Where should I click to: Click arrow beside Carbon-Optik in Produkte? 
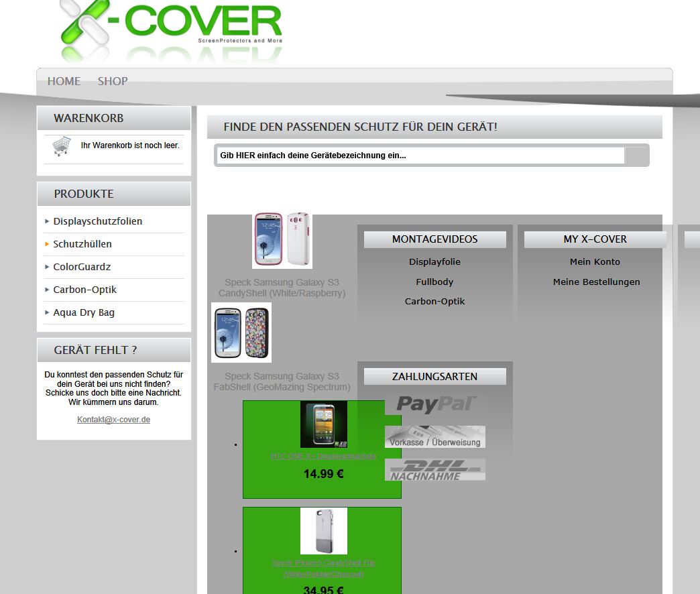(47, 290)
